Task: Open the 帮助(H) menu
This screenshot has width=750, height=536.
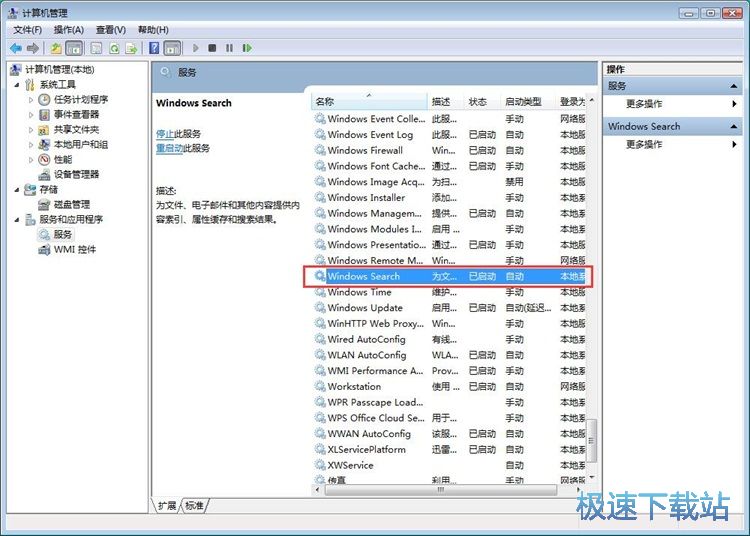Action: pyautogui.click(x=153, y=30)
